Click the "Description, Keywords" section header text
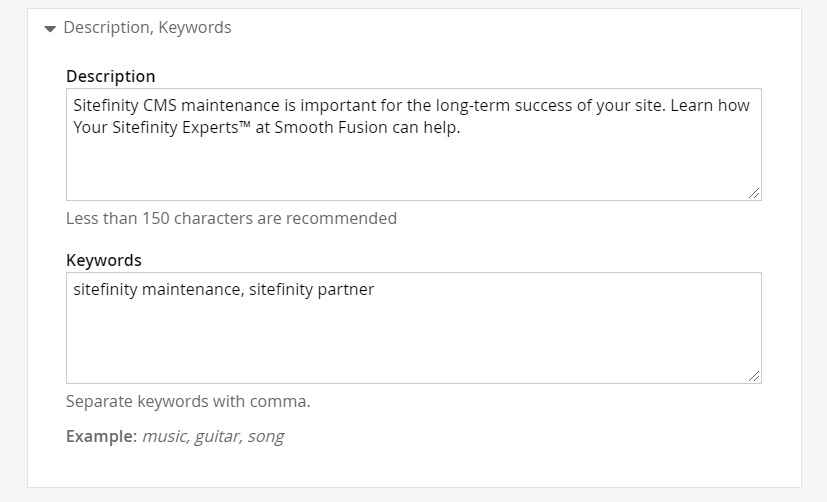The width and height of the screenshot is (827, 502). click(147, 28)
